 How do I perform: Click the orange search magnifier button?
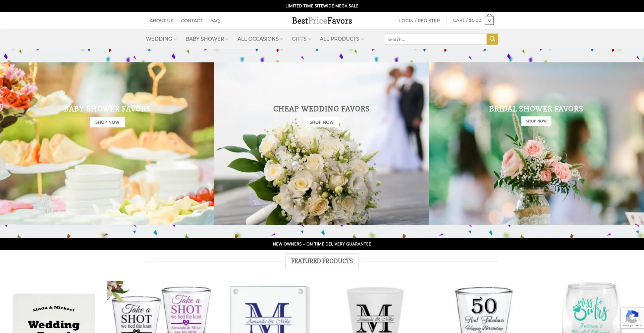492,39
